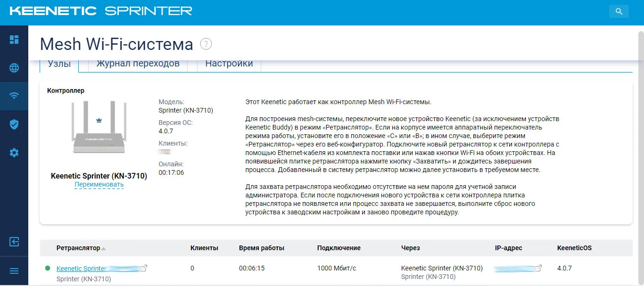Click the Модель: label in the controller card
644x286 pixels.
172,102
